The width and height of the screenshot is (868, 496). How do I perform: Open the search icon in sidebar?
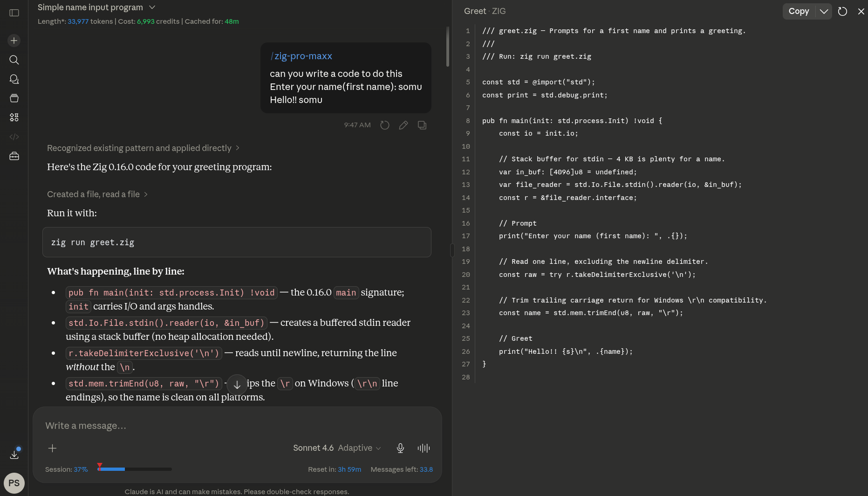coord(14,60)
